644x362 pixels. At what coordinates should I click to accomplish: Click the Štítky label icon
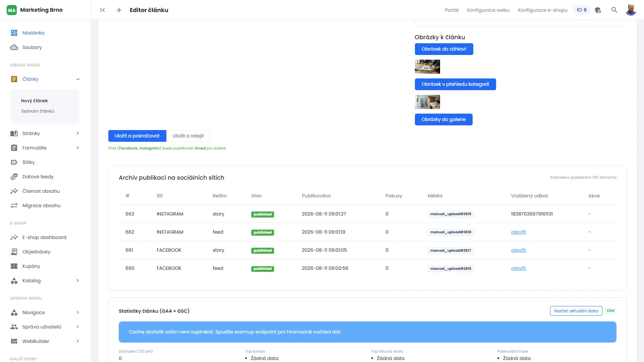pos(14,162)
